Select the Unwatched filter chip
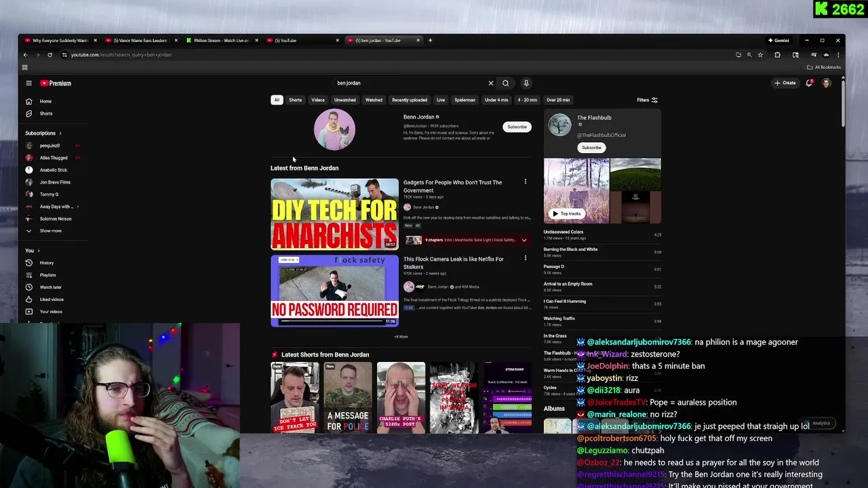The width and height of the screenshot is (868, 488). coord(344,100)
